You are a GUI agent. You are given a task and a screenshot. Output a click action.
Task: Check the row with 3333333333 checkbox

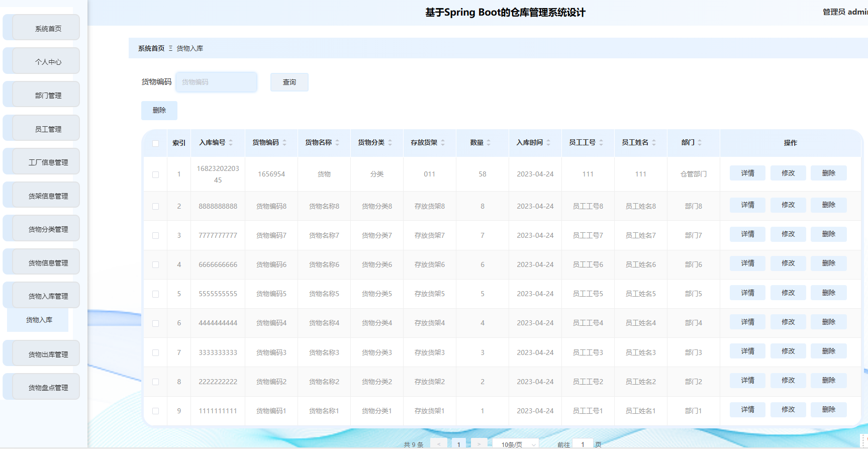click(156, 352)
